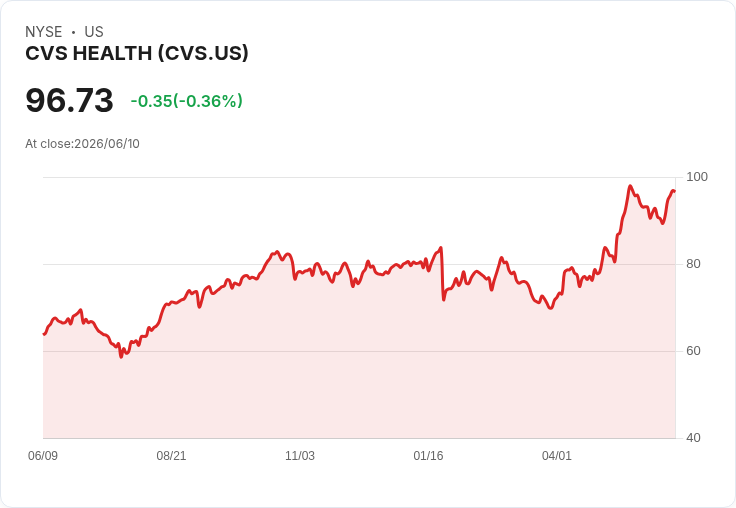Image resolution: width=736 pixels, height=508 pixels.
Task: Click the latest endpoint of the price line
Action: 675,192
